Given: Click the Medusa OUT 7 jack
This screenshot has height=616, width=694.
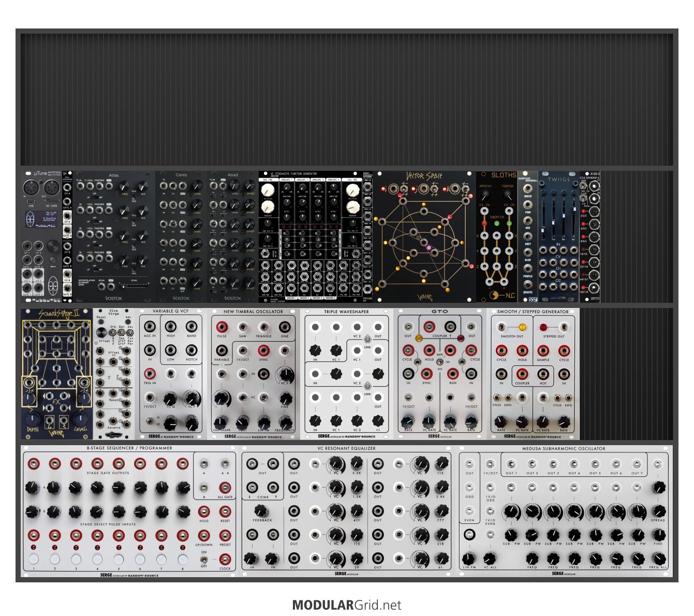Looking at the screenshot, I should pyautogui.click(x=637, y=464).
